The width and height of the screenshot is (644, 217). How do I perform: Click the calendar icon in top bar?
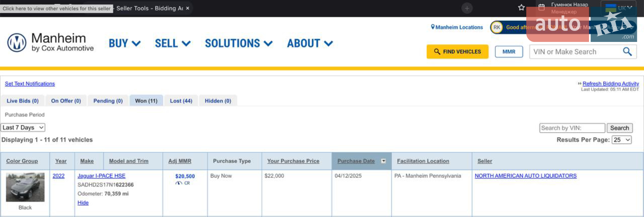pyautogui.click(x=541, y=7)
